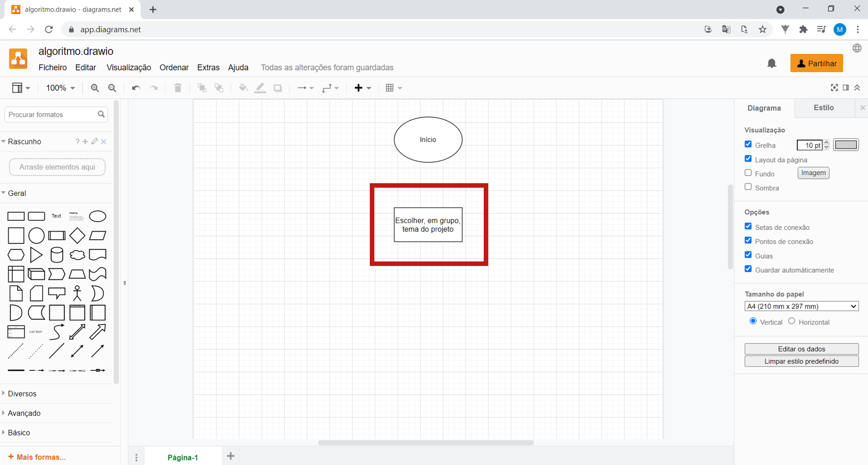Select the diamond shape in Geral
This screenshot has height=465, width=868.
[77, 235]
